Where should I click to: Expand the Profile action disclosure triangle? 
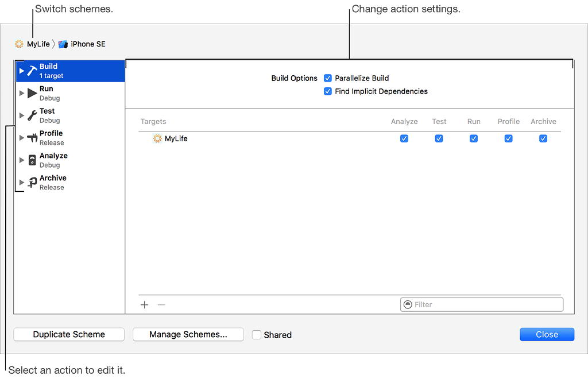tap(21, 138)
